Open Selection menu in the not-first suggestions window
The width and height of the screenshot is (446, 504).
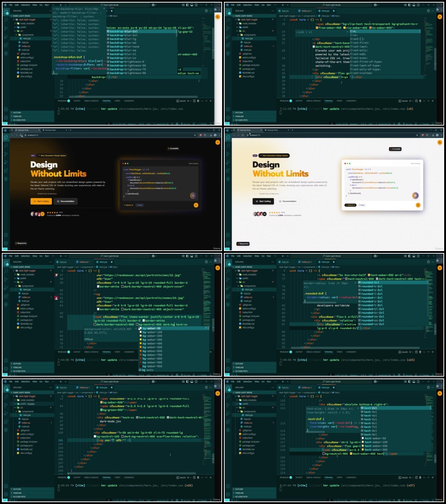click(247, 5)
